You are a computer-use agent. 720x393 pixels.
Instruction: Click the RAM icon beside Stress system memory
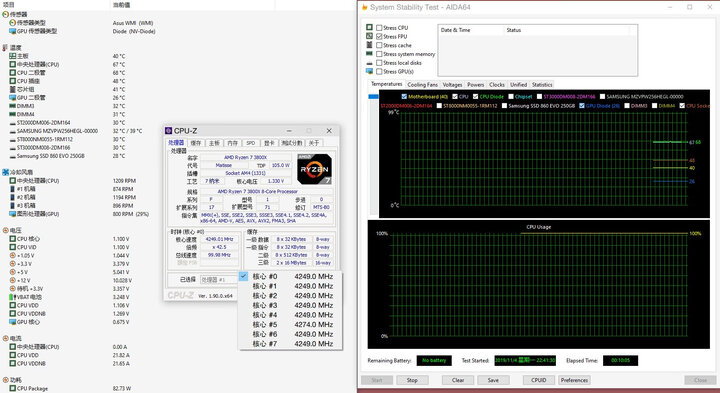point(369,54)
